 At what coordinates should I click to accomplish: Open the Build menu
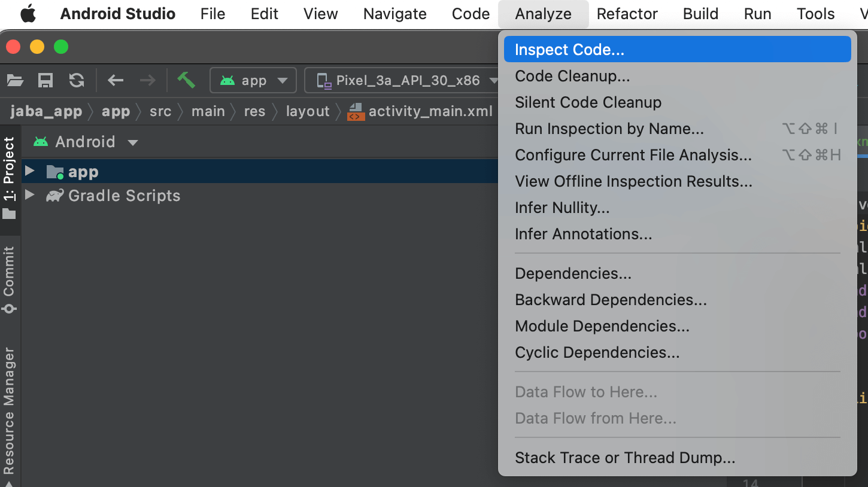[701, 14]
